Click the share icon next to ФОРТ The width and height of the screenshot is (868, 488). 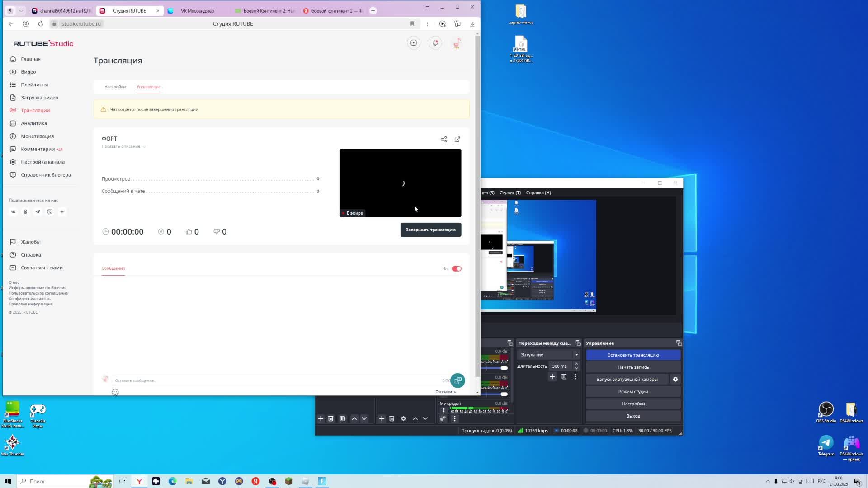point(443,139)
